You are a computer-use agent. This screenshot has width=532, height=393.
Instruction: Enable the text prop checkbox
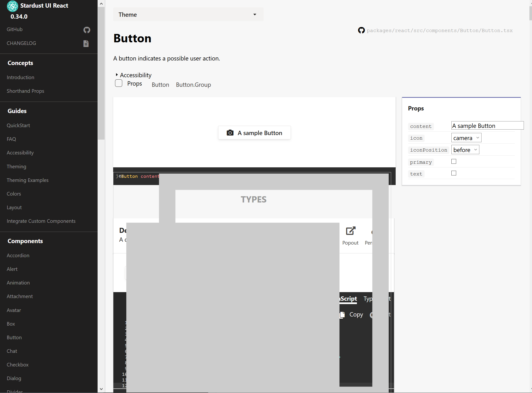point(454,173)
